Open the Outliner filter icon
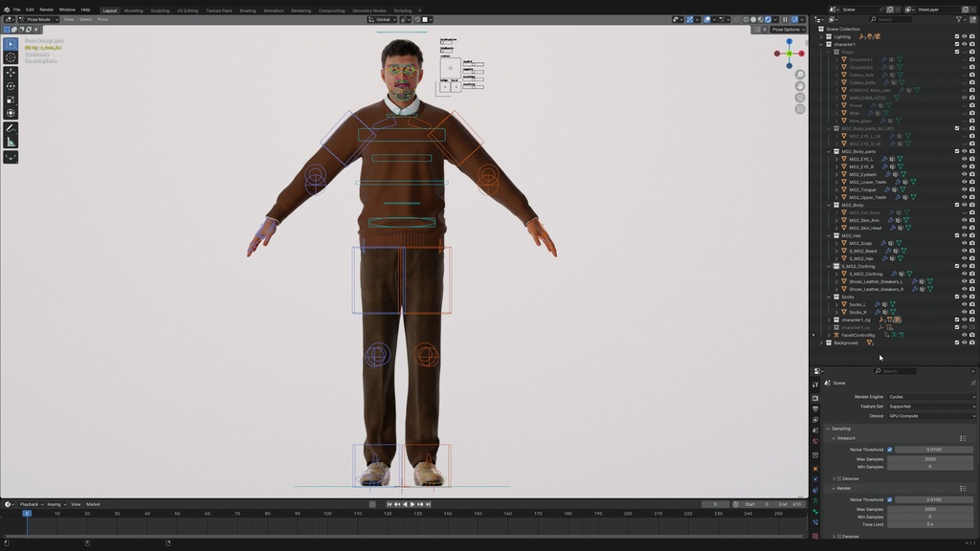 pyautogui.click(x=958, y=18)
